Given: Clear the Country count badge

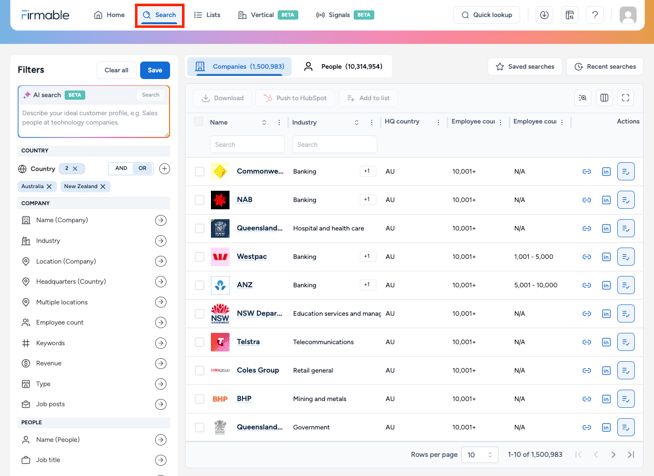Looking at the screenshot, I should 75,169.
